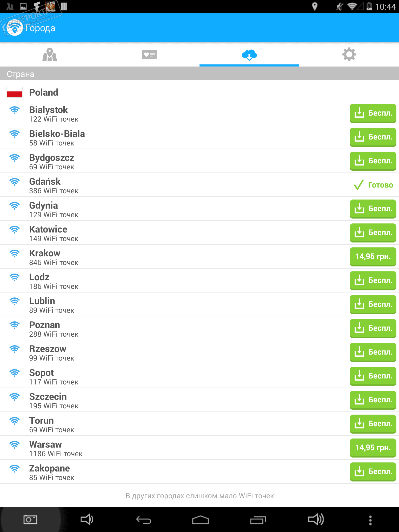Tap the Android home button
Viewport: 399px width, 532px height.
200,520
